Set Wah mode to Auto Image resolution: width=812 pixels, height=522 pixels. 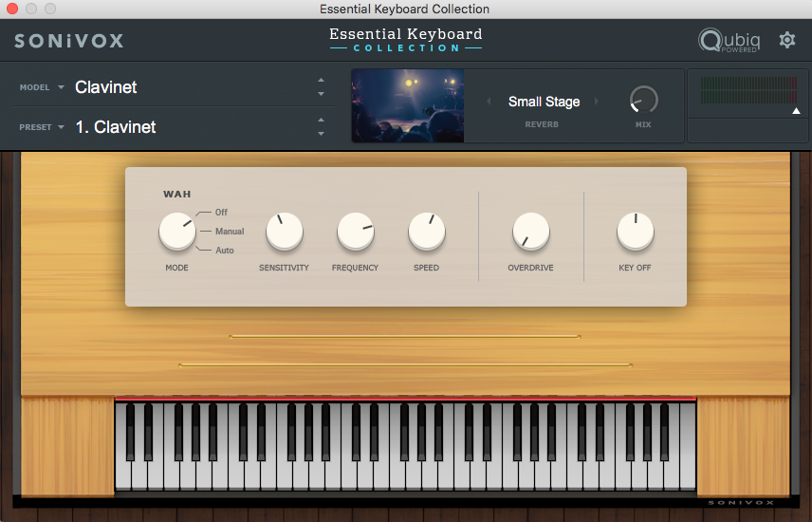click(224, 251)
